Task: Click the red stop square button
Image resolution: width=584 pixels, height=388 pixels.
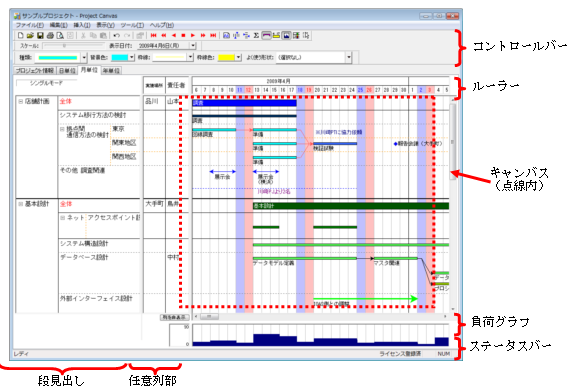Action: coord(183,35)
